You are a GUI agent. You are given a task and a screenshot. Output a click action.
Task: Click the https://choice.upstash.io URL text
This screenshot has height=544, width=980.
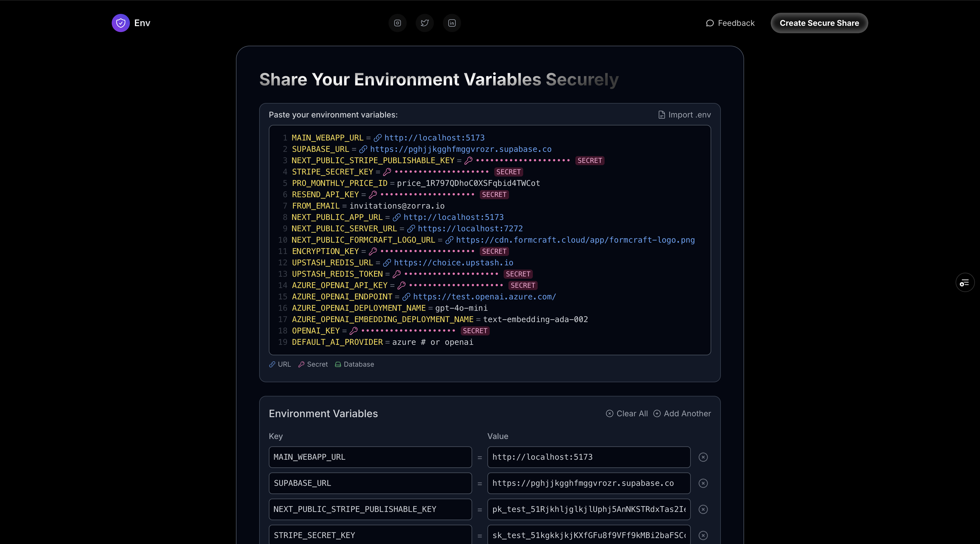(453, 263)
